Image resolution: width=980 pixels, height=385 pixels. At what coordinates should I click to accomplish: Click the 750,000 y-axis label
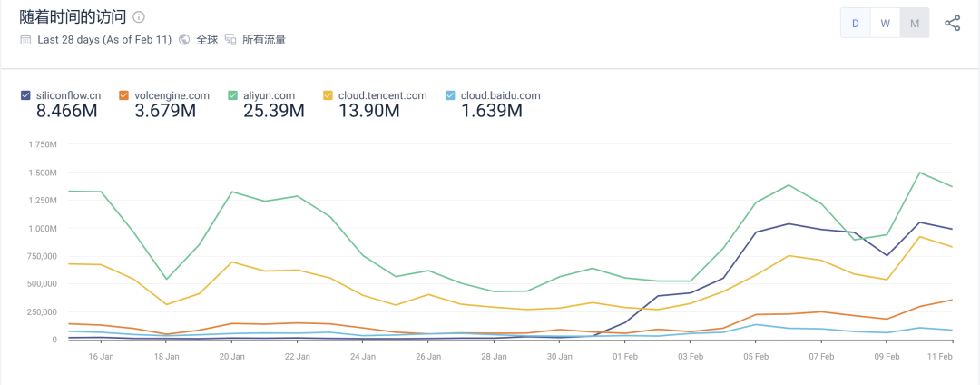click(x=44, y=256)
